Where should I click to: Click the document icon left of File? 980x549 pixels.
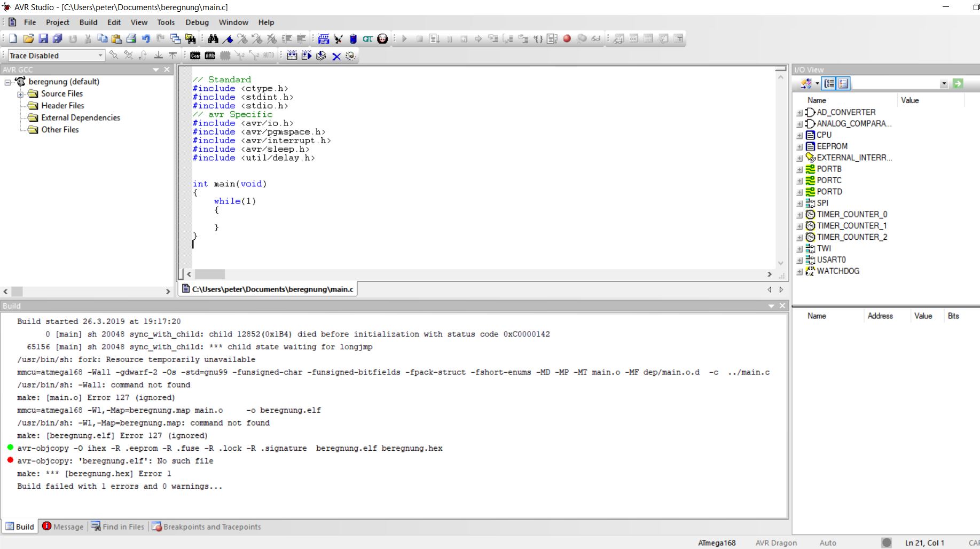12,22
